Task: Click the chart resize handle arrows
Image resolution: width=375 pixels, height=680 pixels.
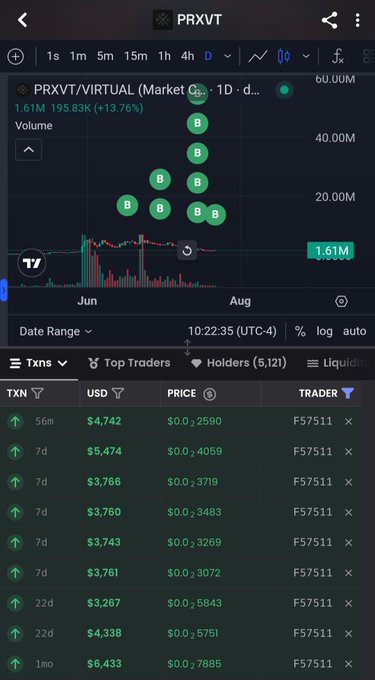Action: coord(187,347)
